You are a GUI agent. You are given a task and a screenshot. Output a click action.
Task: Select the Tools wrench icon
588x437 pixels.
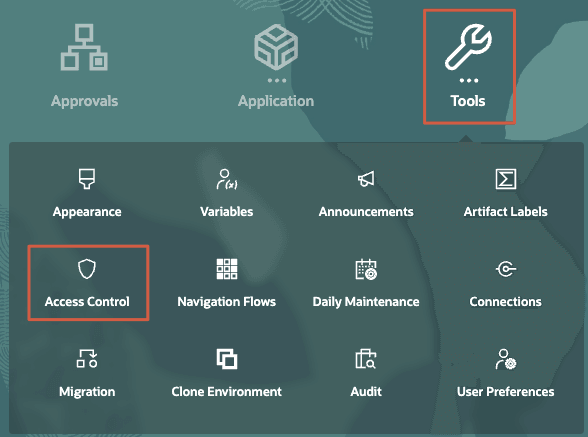[468, 47]
